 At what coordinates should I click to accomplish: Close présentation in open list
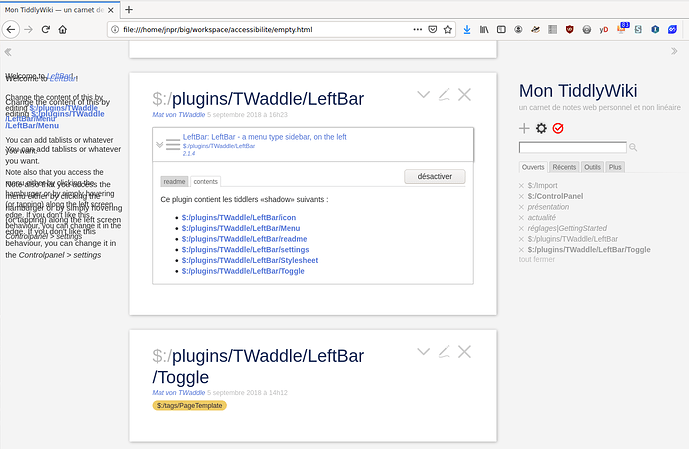[x=521, y=207]
